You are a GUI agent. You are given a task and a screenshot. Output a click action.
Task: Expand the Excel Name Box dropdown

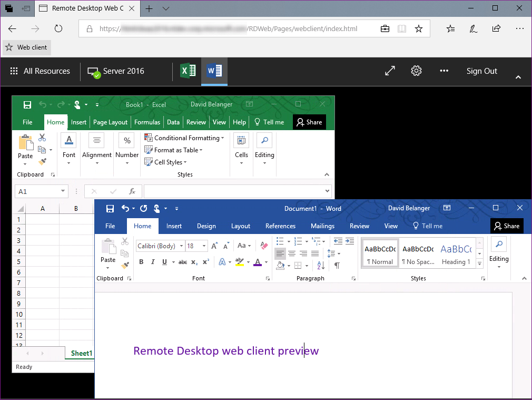pyautogui.click(x=63, y=191)
